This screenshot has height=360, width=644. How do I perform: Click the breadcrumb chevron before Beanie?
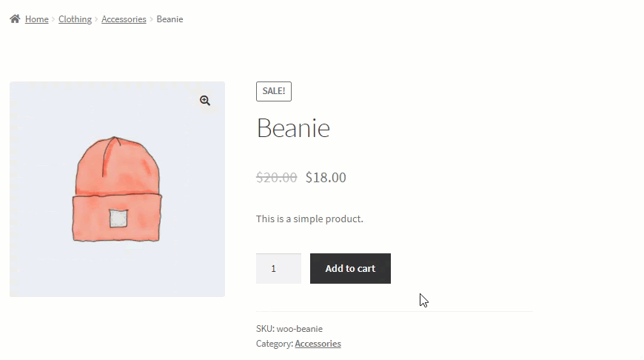[151, 19]
